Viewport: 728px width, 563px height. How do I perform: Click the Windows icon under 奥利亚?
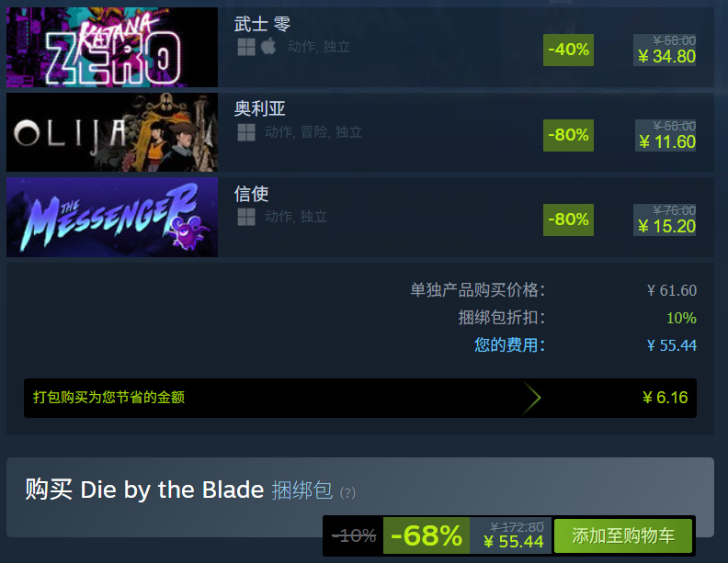point(246,132)
